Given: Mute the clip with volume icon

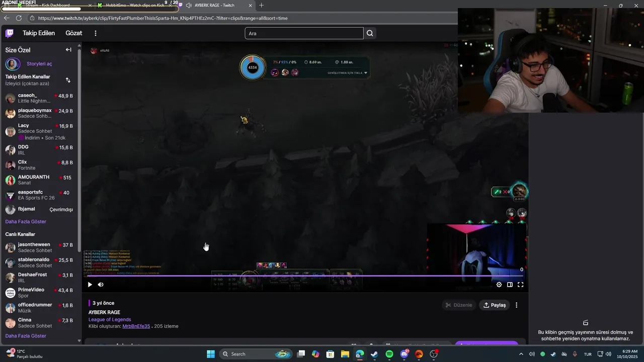Looking at the screenshot, I should pyautogui.click(x=101, y=285).
